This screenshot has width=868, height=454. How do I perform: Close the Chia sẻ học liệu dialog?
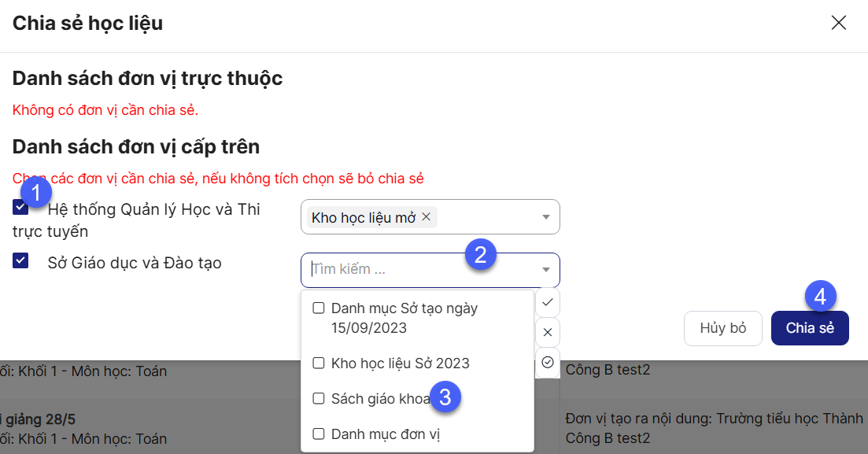(x=839, y=22)
